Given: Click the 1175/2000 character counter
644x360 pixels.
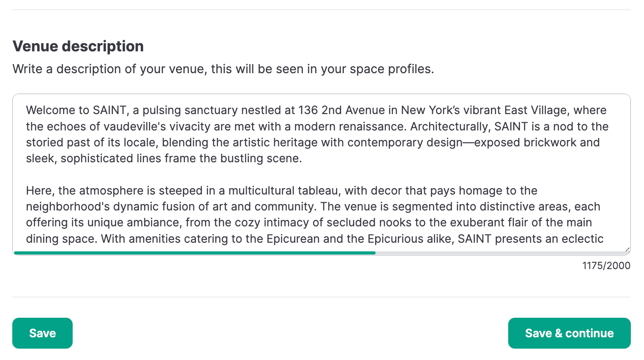Looking at the screenshot, I should tap(606, 266).
